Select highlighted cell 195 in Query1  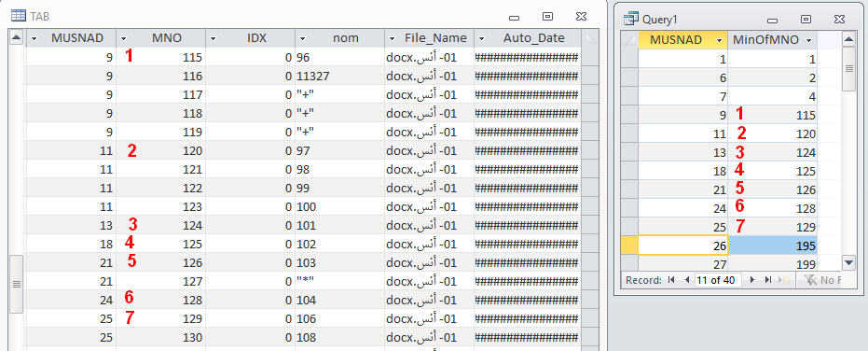772,246
